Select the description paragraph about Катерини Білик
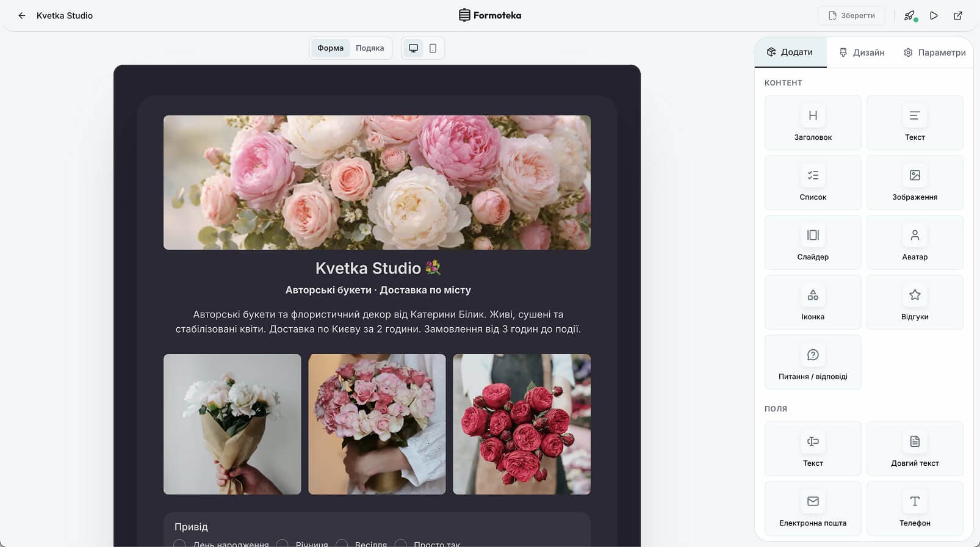980x547 pixels. pos(378,322)
